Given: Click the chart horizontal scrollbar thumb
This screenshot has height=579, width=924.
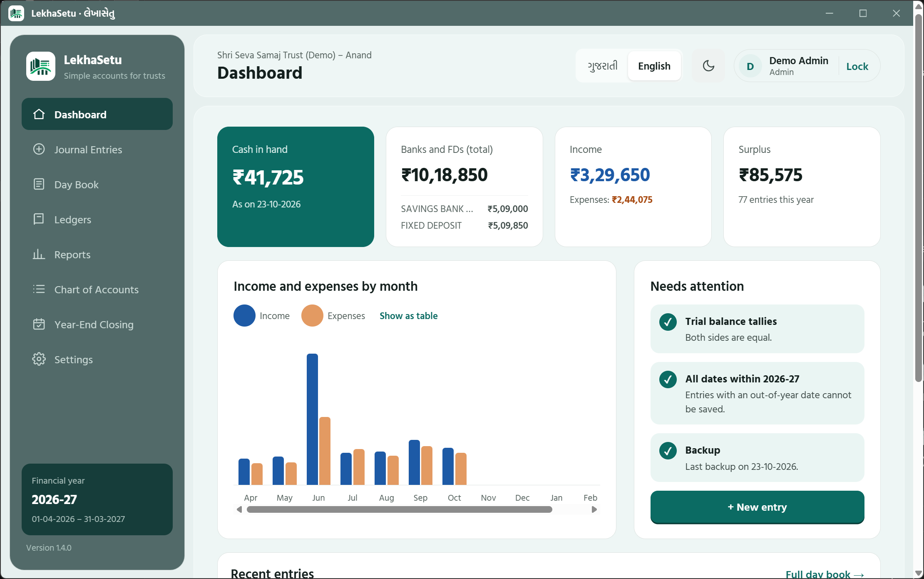Looking at the screenshot, I should click(400, 509).
